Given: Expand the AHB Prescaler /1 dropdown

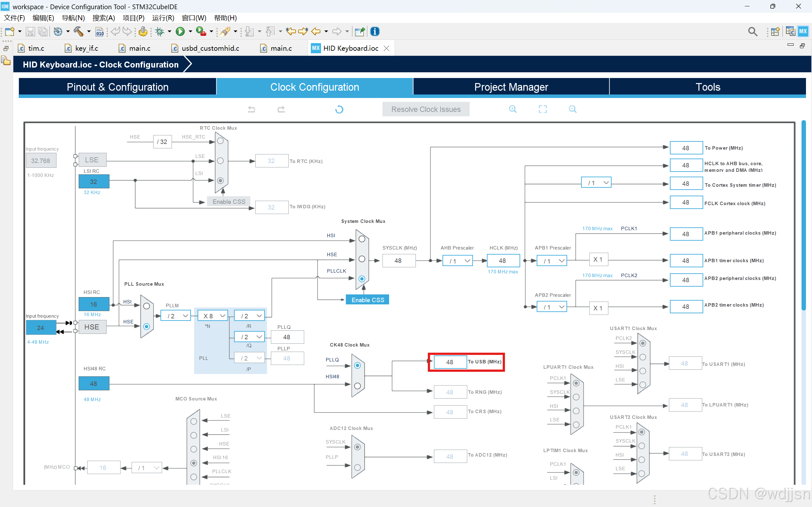Looking at the screenshot, I should click(x=457, y=261).
